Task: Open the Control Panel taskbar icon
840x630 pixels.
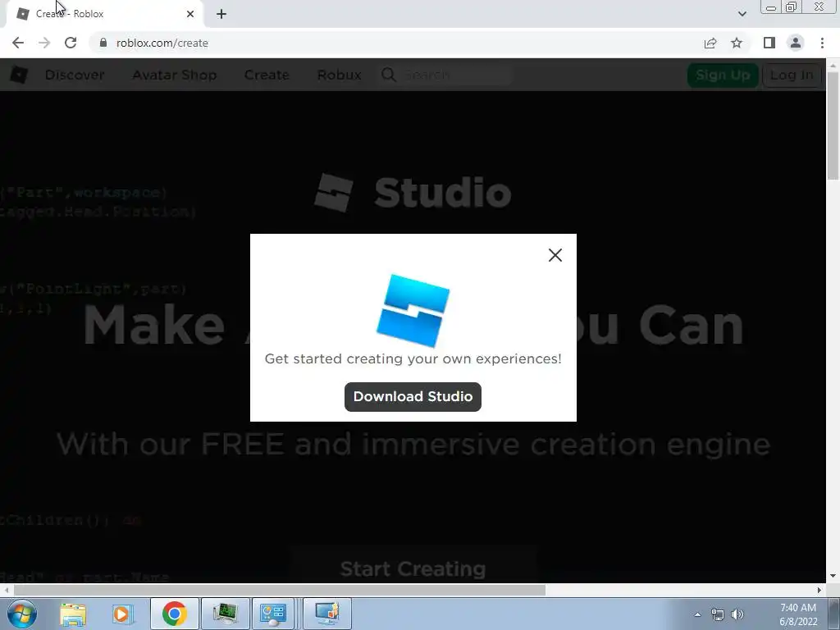Action: coord(272,614)
